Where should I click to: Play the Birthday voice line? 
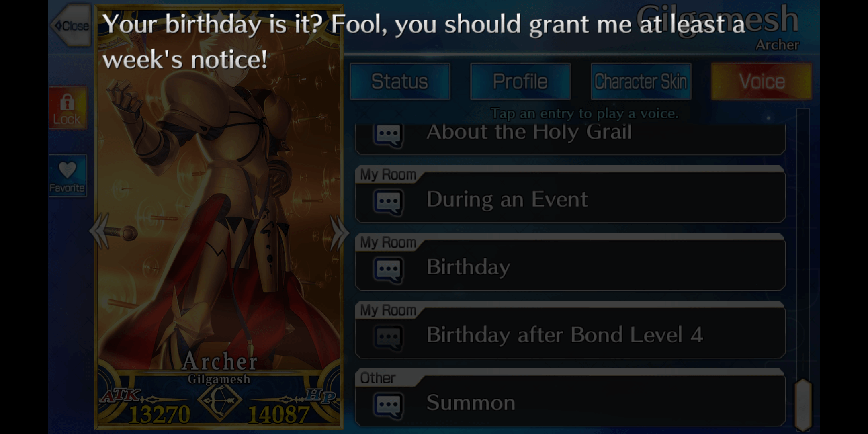[570, 262]
